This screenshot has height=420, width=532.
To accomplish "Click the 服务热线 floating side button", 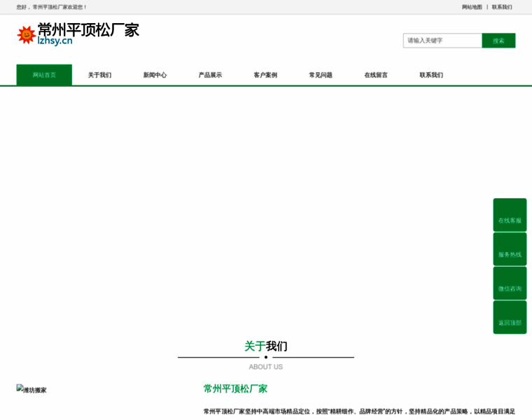I will (x=510, y=249).
